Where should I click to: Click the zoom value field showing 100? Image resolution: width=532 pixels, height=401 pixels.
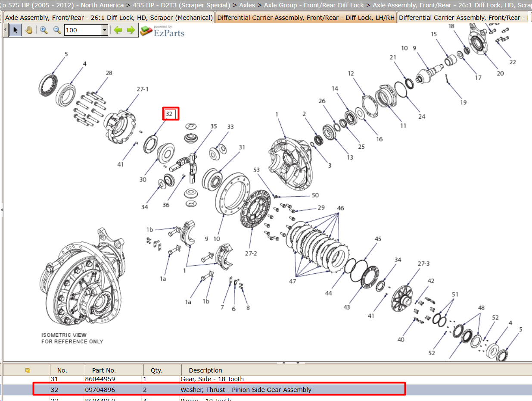pyautogui.click(x=83, y=30)
